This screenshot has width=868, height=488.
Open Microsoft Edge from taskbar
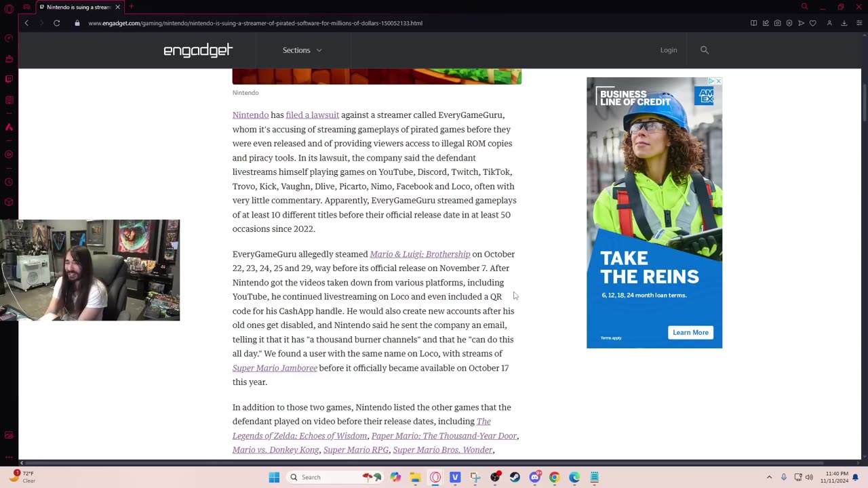click(x=574, y=477)
